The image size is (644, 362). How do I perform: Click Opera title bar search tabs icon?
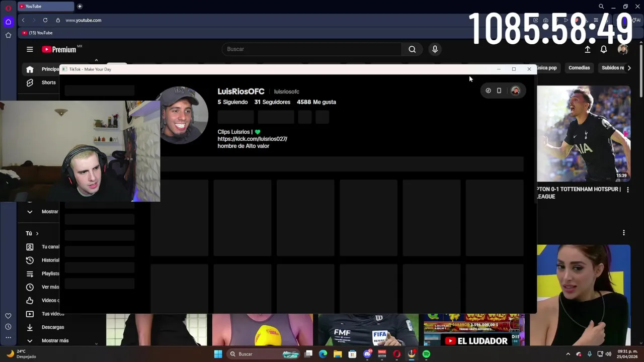[x=601, y=7]
